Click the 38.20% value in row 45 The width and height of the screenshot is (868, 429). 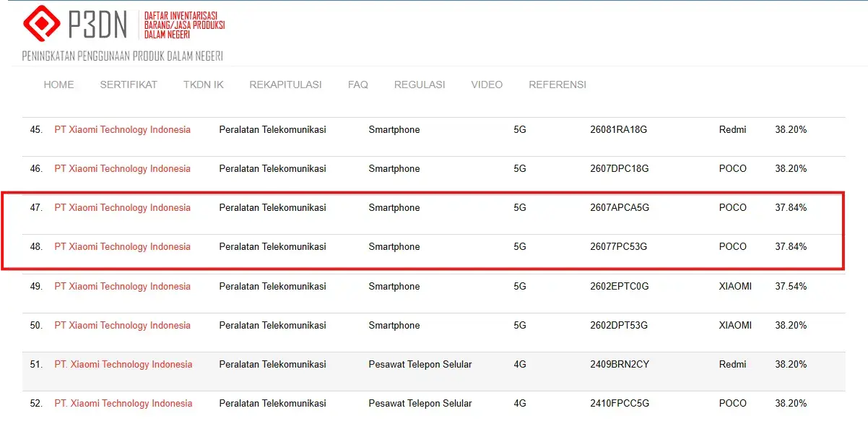pos(791,130)
